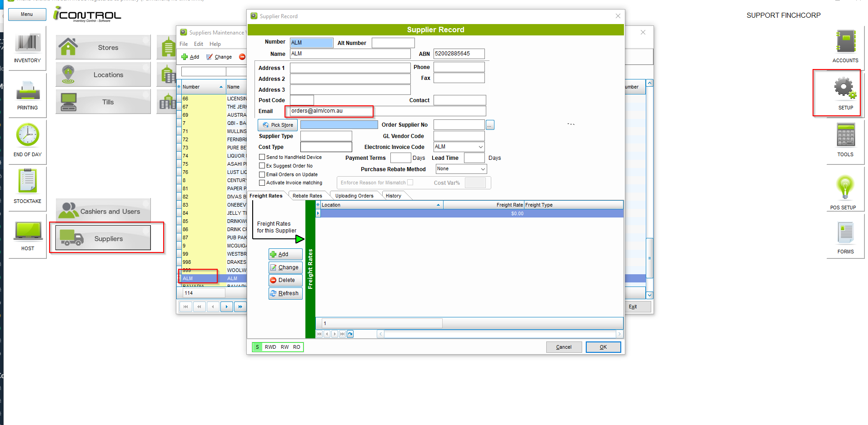868x425 pixels.
Task: Click the Suppliers Maintenance vertical scrollbar down arrow
Action: tap(650, 295)
